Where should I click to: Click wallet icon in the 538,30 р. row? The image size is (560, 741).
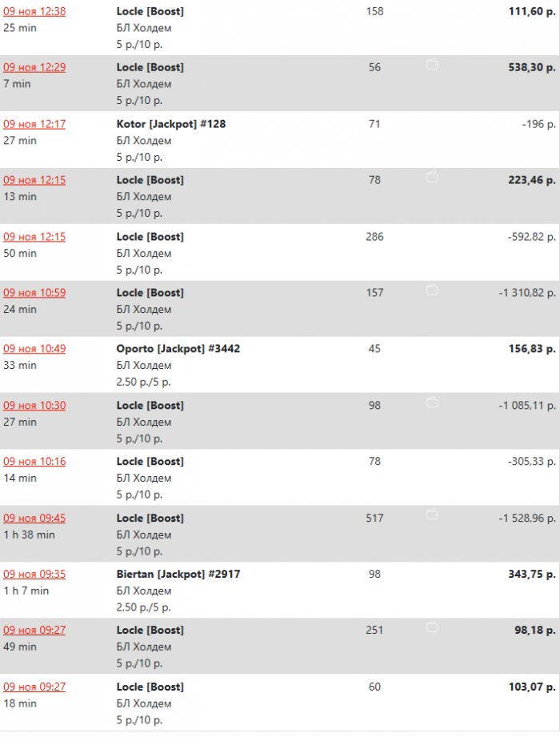[x=432, y=65]
